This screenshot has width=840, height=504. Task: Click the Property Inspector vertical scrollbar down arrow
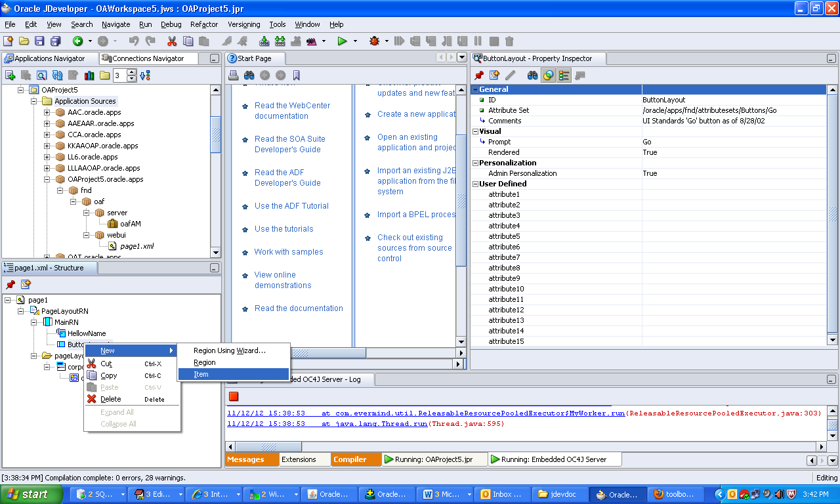tap(833, 339)
